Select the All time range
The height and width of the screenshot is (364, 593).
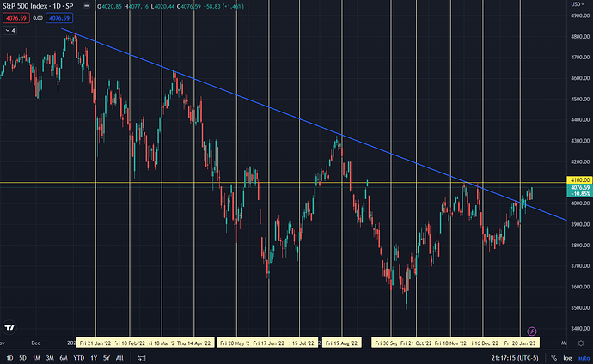(119, 358)
